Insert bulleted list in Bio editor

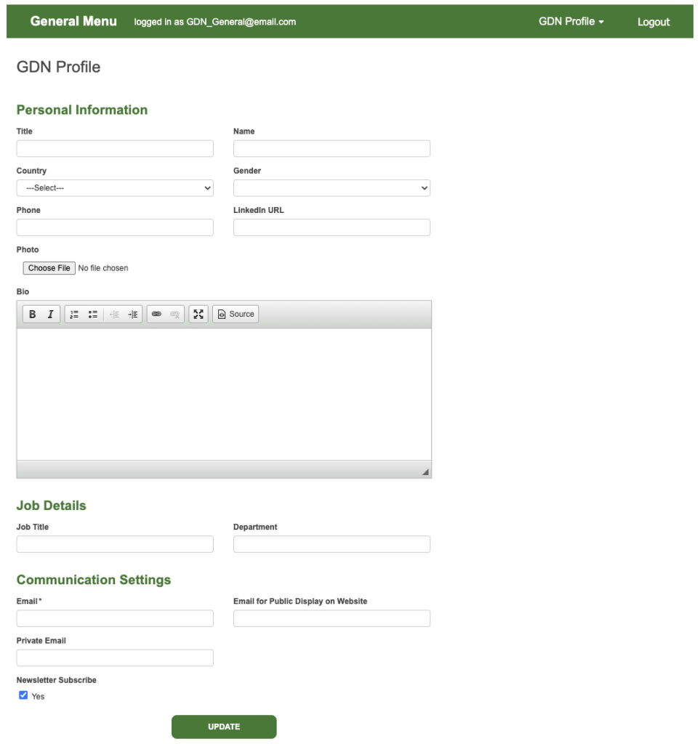point(93,315)
